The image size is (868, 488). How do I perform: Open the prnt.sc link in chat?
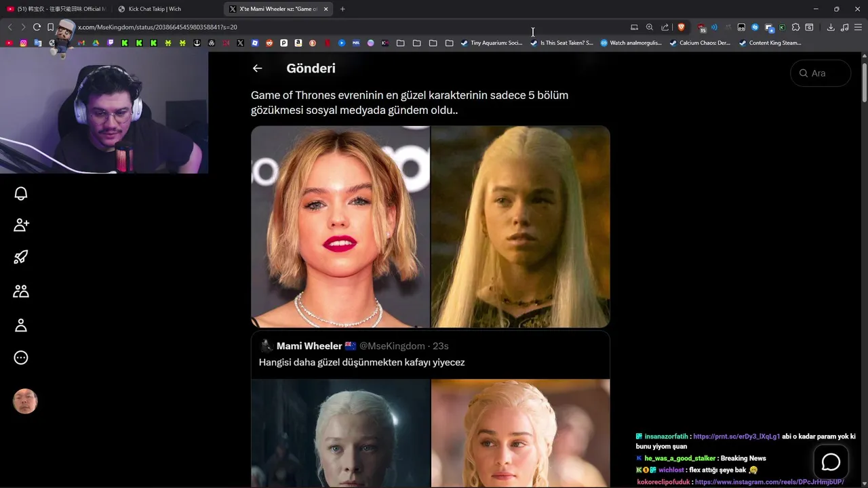click(x=736, y=437)
